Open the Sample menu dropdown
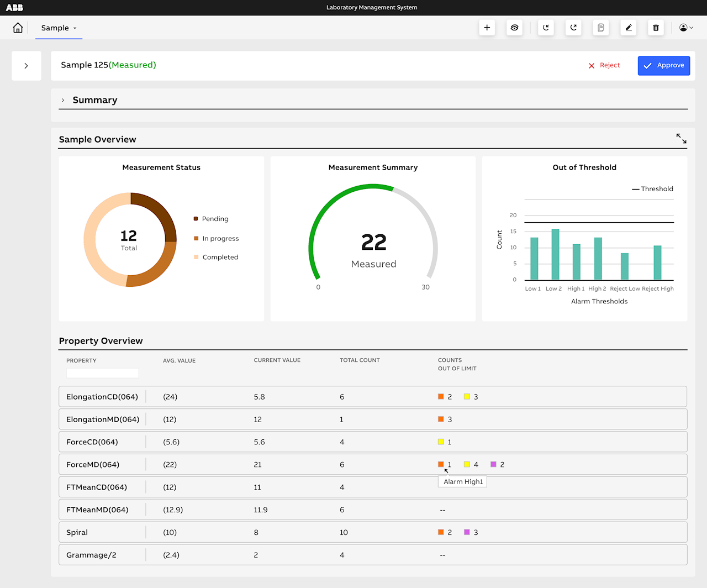Screen dimensions: 707x588 point(59,28)
